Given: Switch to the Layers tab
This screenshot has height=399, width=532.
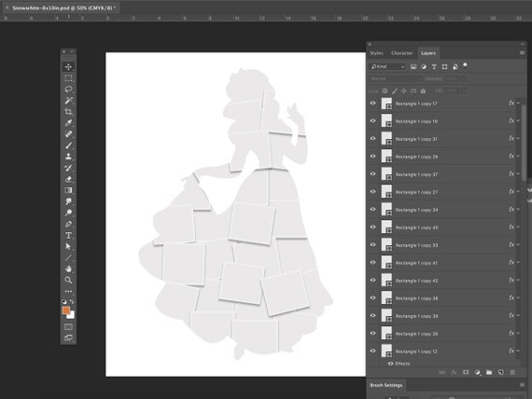Looking at the screenshot, I should pos(428,53).
